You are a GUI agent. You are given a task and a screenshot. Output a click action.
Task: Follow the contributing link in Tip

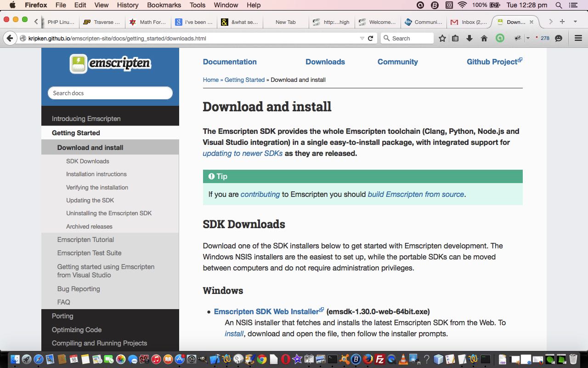pos(260,194)
